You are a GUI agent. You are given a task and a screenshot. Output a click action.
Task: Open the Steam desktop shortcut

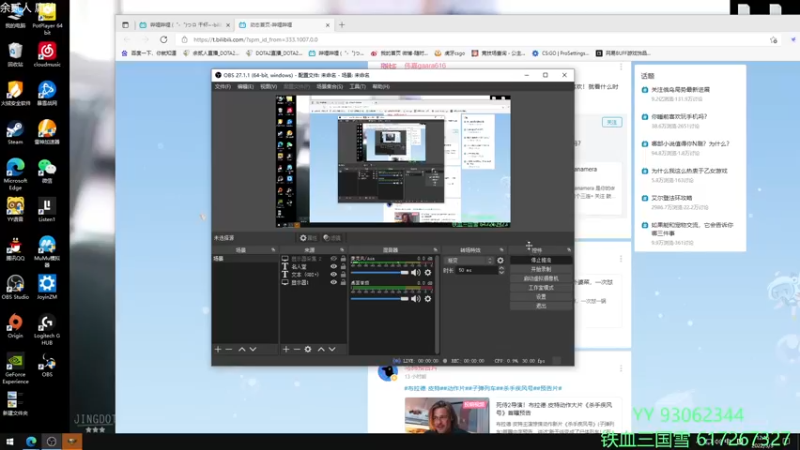click(x=15, y=133)
